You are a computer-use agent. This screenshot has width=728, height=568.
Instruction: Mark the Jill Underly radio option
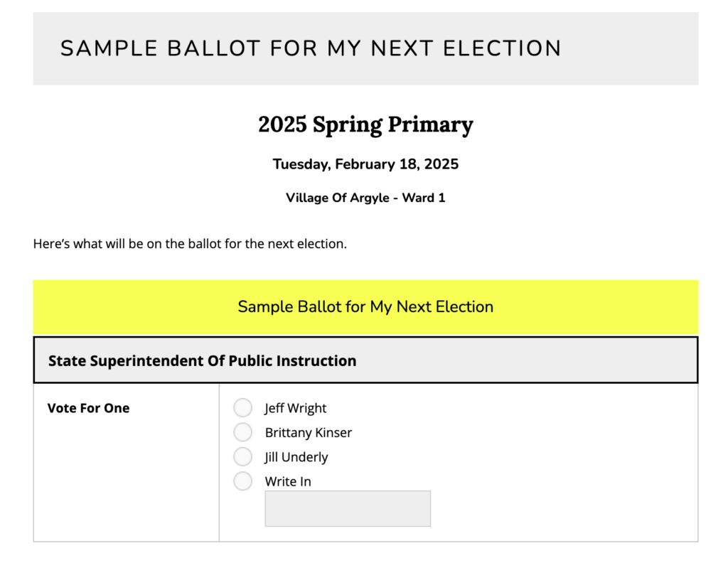[243, 457]
